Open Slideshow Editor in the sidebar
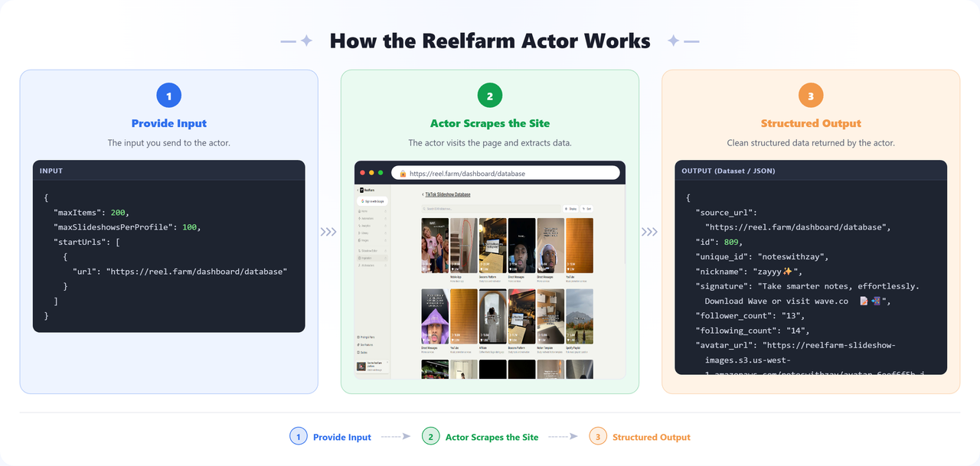This screenshot has width=980, height=466. pyautogui.click(x=372, y=251)
